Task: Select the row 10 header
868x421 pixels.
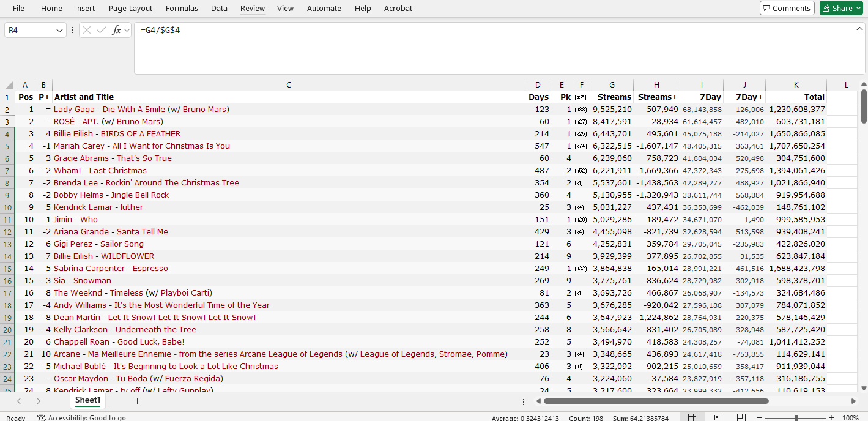Action: pyautogui.click(x=8, y=207)
